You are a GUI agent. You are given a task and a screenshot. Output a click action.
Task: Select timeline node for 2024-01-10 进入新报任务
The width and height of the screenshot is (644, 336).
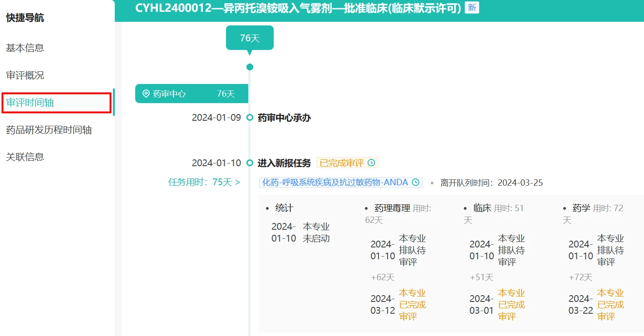click(x=250, y=163)
